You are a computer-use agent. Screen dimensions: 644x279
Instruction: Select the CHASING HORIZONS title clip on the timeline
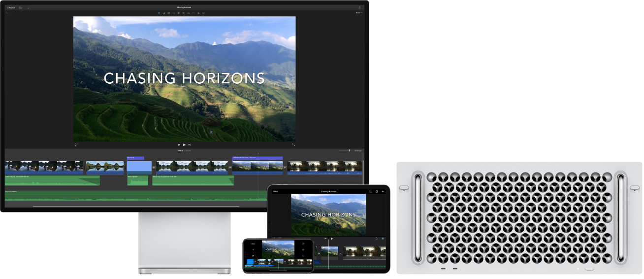click(258, 158)
